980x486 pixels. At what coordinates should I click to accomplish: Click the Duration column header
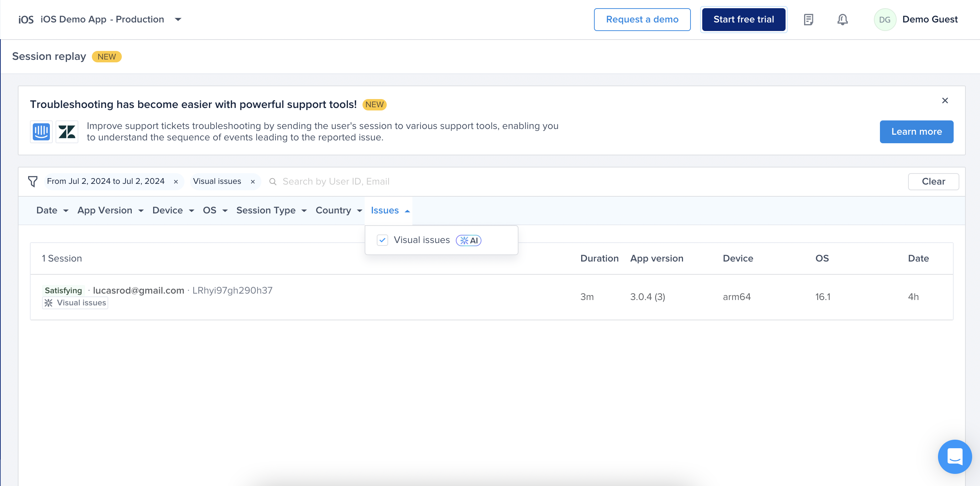click(x=599, y=258)
